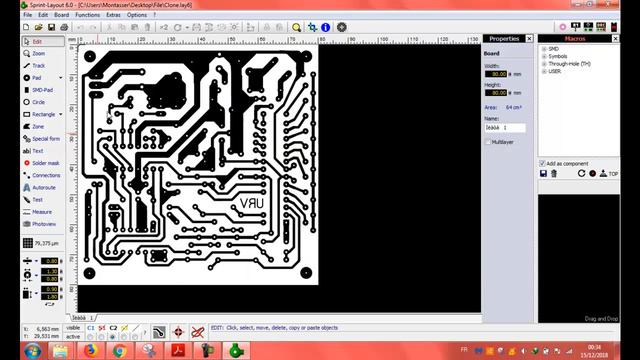Rotate macro preview with circular arrow icon
Image resolution: width=640 pixels, height=360 pixels.
581,173
